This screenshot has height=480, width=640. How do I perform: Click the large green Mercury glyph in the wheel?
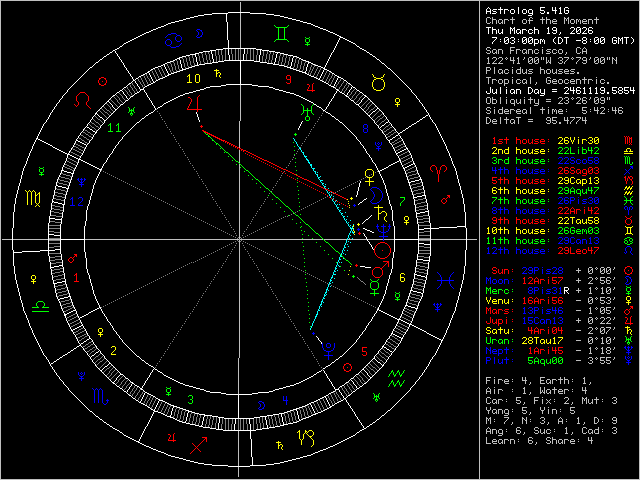(374, 287)
